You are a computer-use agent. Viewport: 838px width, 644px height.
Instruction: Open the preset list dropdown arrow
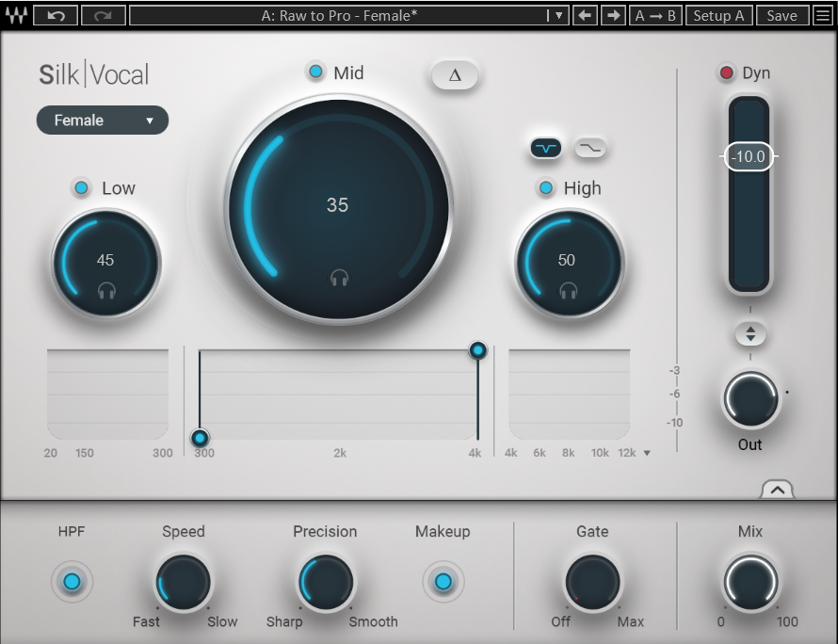[x=558, y=15]
